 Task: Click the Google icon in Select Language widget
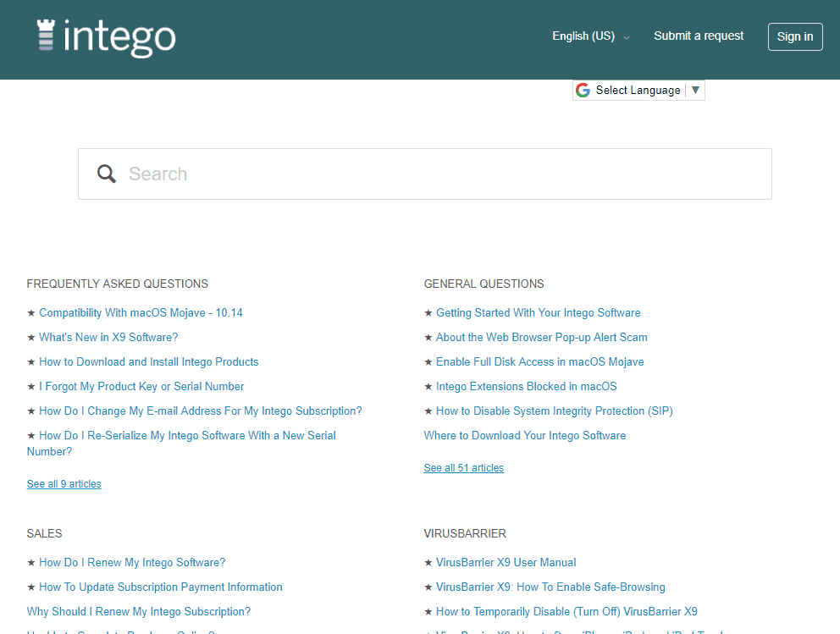[x=583, y=90]
